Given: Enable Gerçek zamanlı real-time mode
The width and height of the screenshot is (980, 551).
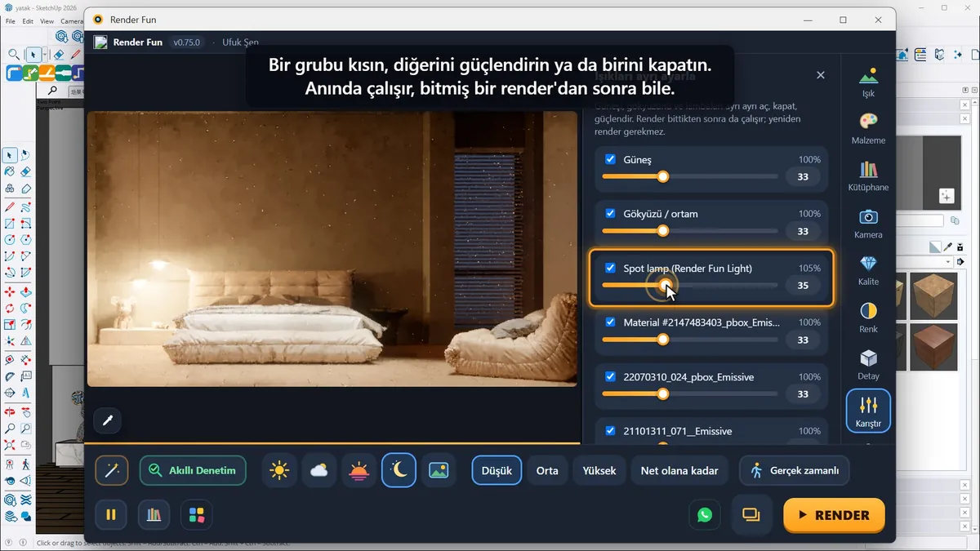Looking at the screenshot, I should 795,470.
